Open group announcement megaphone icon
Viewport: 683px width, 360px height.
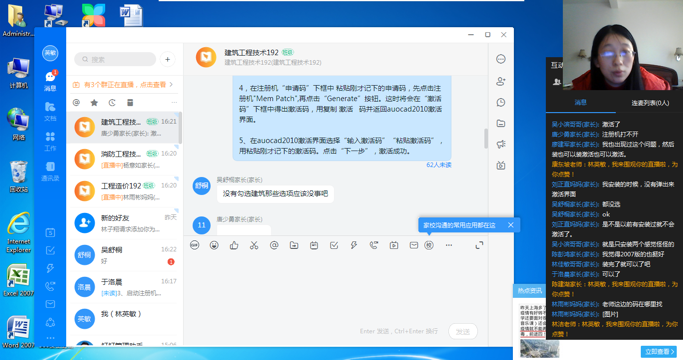click(500, 144)
